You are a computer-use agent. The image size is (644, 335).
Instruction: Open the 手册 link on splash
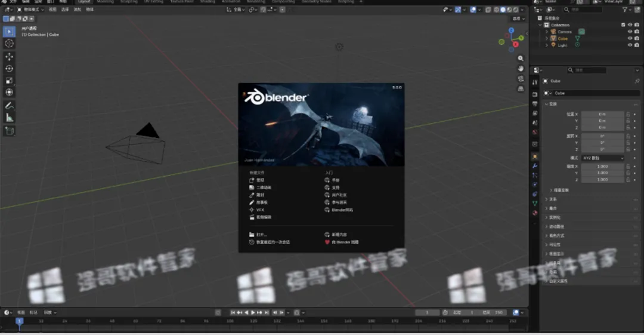(332, 180)
